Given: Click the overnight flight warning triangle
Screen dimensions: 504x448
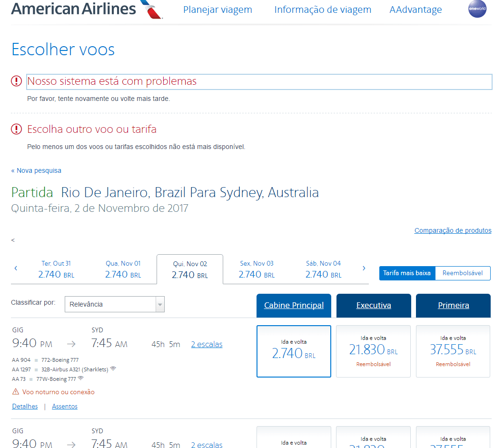Looking at the screenshot, I should 16,392.
